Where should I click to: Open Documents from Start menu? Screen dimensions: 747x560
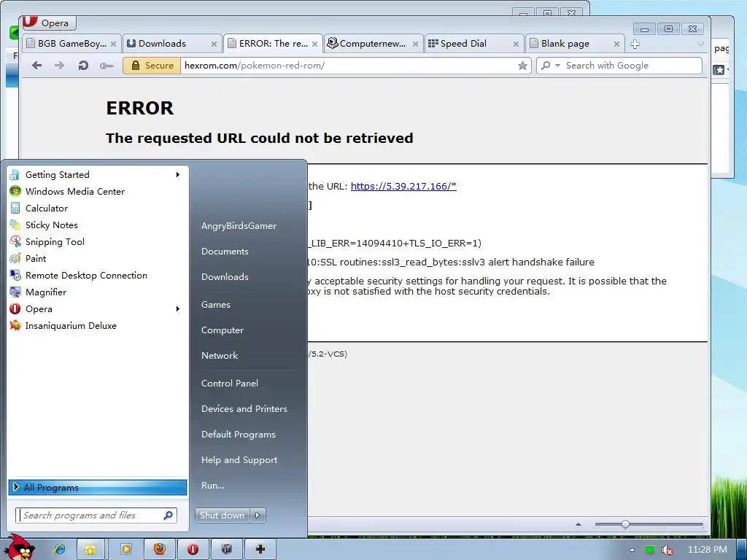[x=225, y=252]
